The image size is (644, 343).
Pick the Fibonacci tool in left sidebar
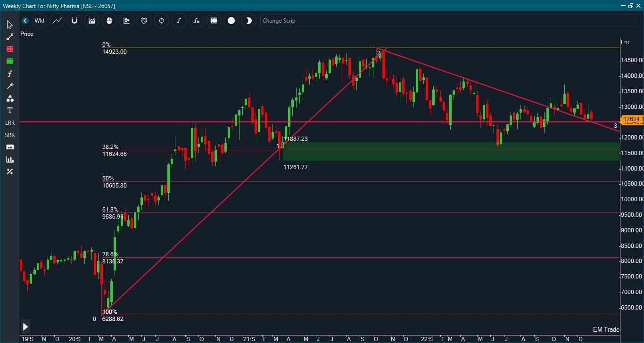(x=9, y=73)
